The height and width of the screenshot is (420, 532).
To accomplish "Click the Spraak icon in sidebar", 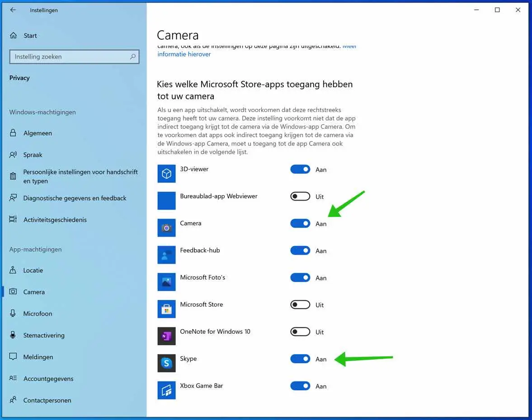I will (13, 154).
